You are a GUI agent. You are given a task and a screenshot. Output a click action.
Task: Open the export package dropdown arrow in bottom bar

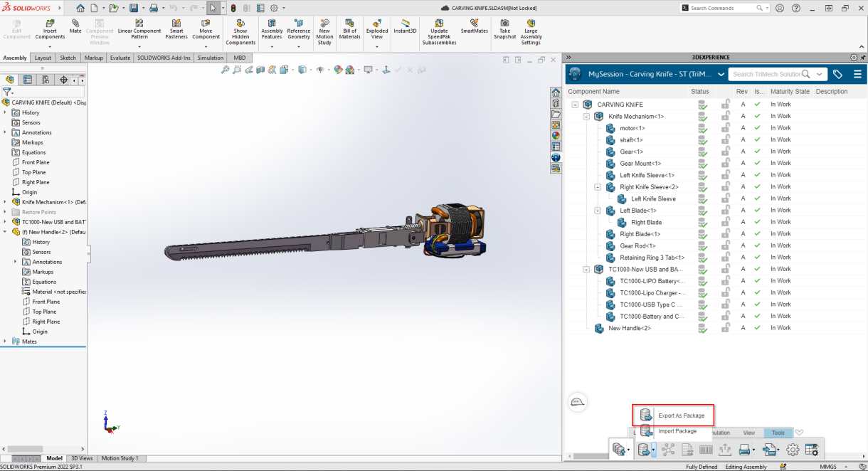pyautogui.click(x=654, y=450)
